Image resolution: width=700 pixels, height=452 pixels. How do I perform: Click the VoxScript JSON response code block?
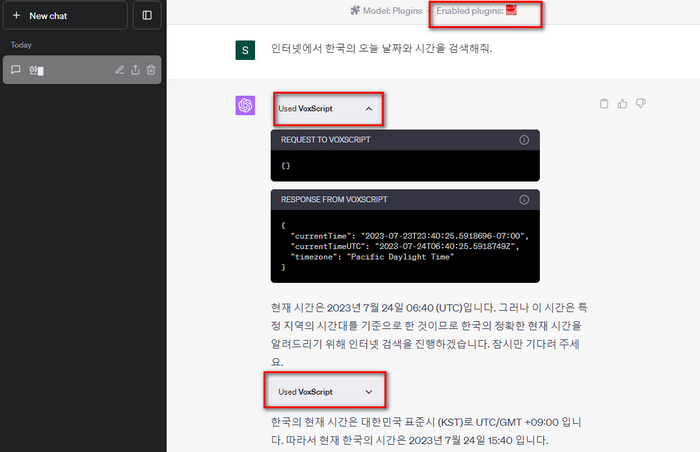tap(405, 246)
